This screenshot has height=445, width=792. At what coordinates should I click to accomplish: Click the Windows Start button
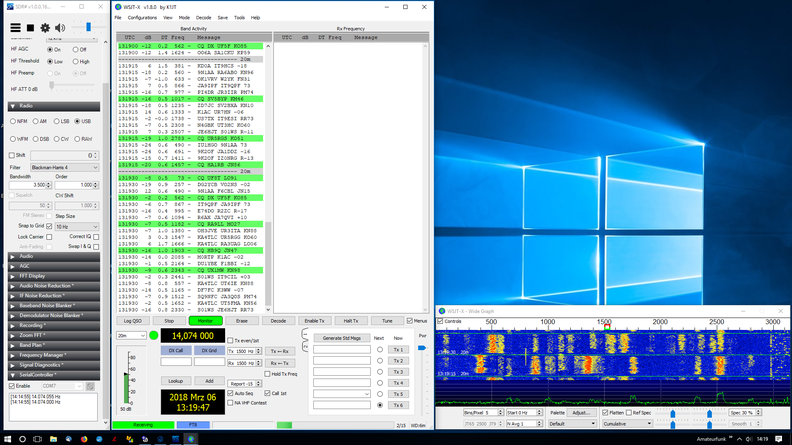7,438
